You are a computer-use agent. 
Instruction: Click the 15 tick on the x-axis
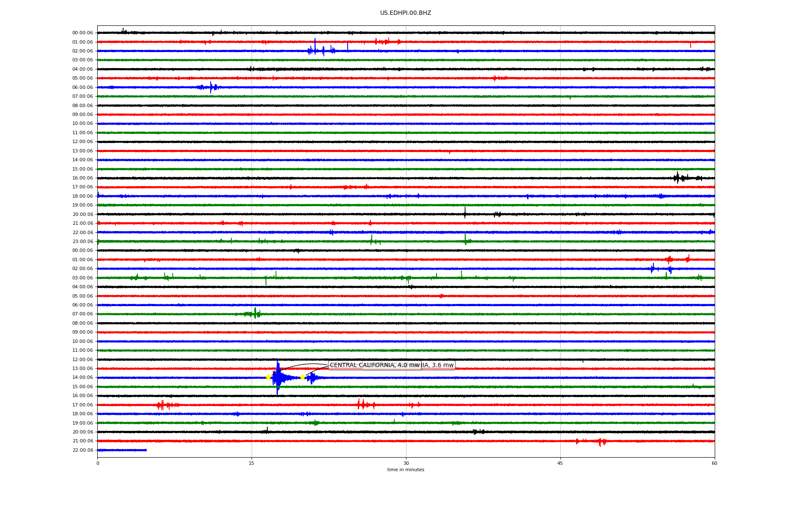[x=252, y=463]
